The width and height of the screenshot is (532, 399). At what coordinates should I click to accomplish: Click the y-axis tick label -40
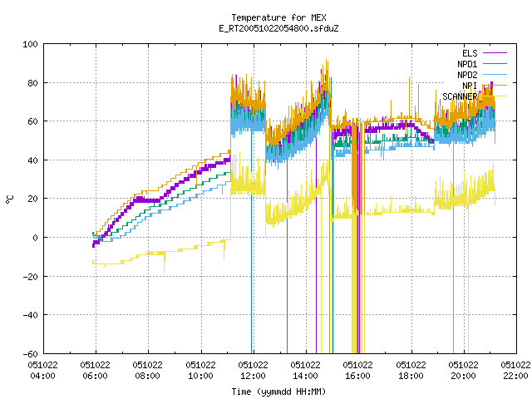coord(30,315)
